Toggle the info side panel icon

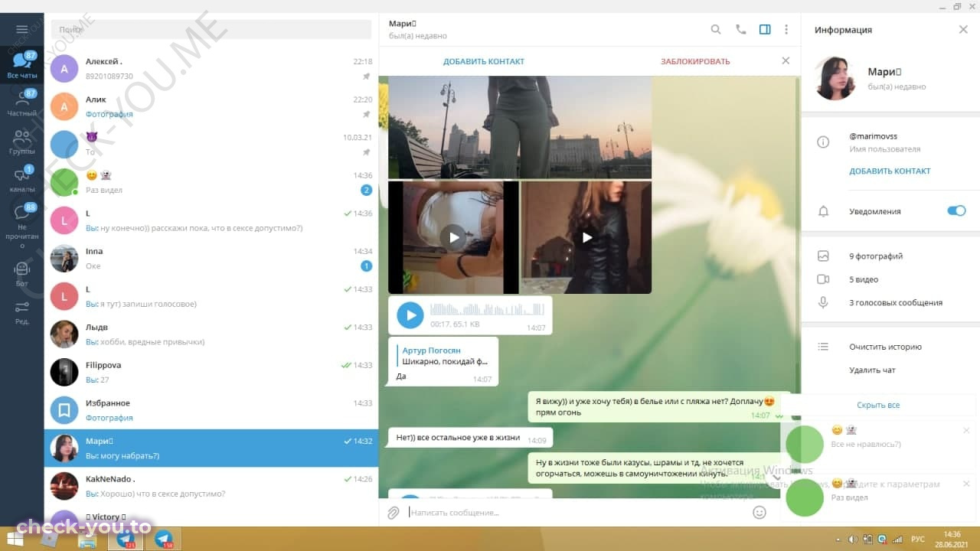pyautogui.click(x=765, y=29)
